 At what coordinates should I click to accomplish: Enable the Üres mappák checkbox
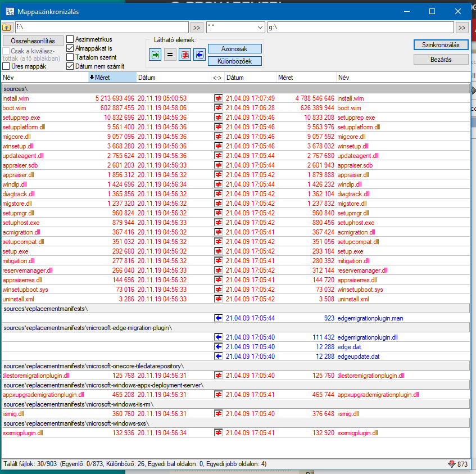coord(6,66)
